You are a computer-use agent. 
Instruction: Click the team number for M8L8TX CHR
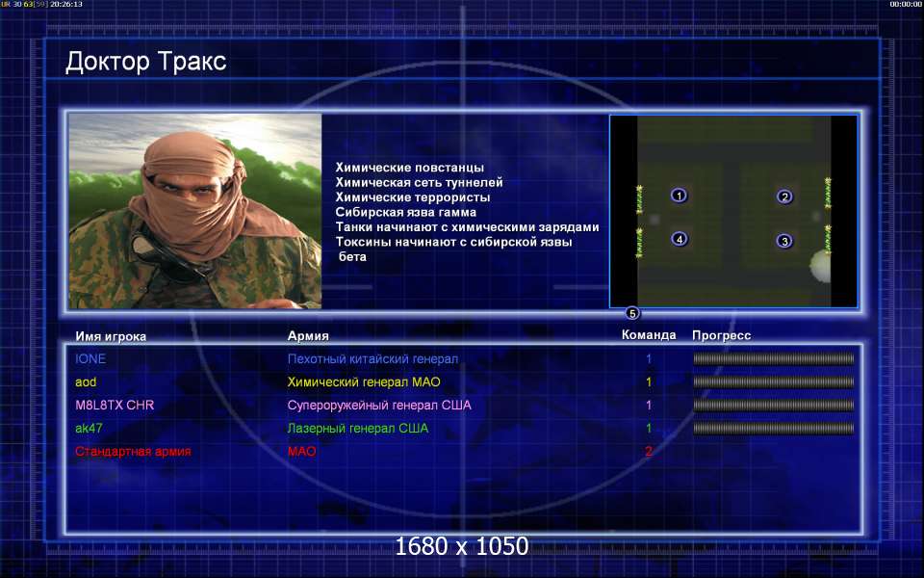point(649,406)
